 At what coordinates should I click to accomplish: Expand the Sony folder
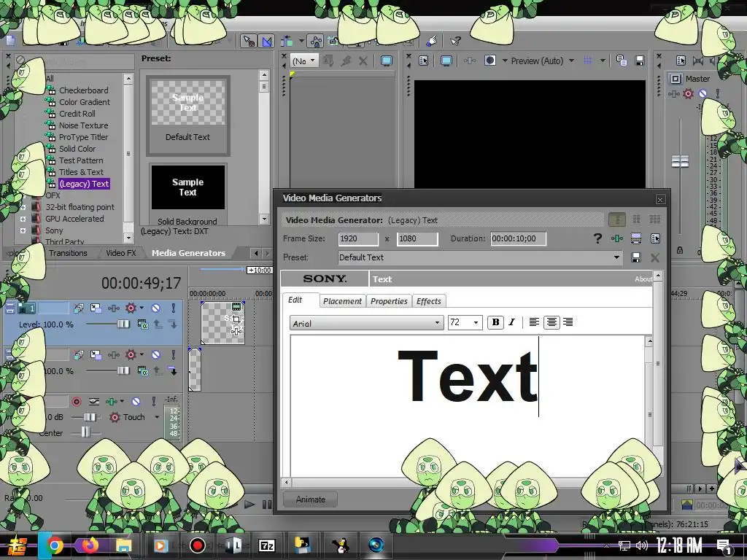click(x=23, y=230)
